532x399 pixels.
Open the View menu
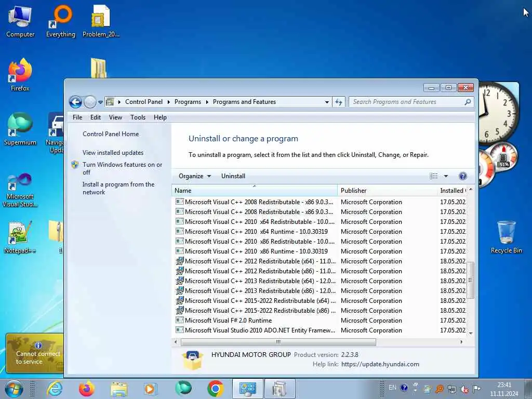115,117
